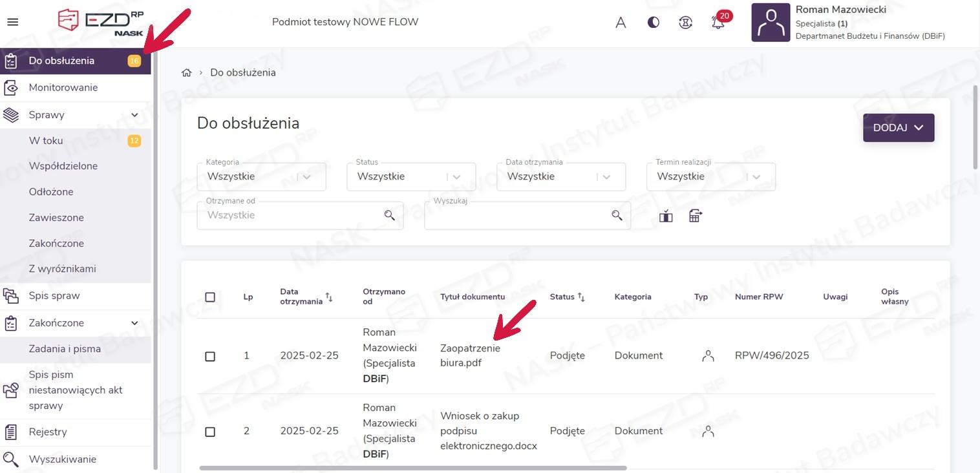Open the Kategoria filter dropdown
Screen dimensions: 980x473
coord(261,176)
